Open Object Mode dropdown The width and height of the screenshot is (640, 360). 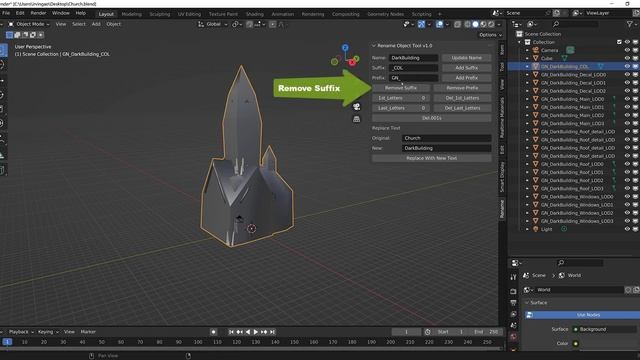[29, 24]
